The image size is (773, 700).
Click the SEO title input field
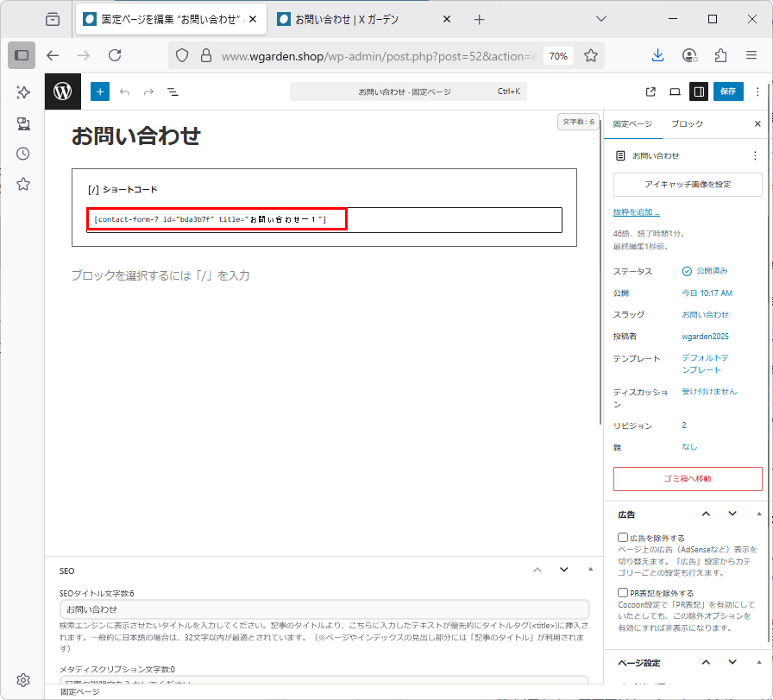pyautogui.click(x=324, y=609)
